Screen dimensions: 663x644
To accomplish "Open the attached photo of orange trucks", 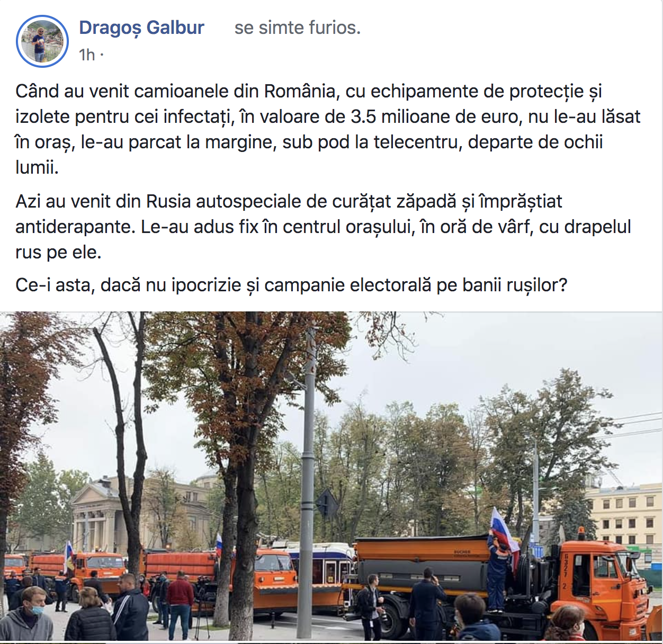I will 331,477.
